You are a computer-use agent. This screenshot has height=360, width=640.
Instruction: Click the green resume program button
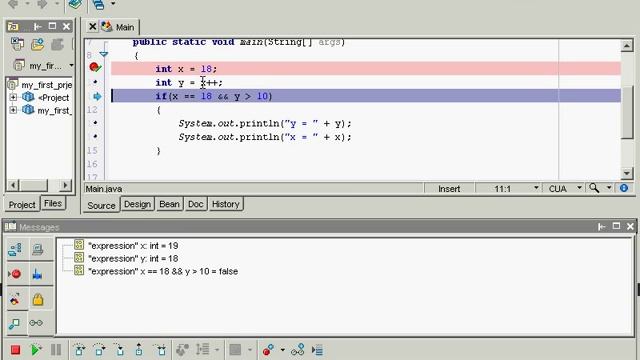36,350
